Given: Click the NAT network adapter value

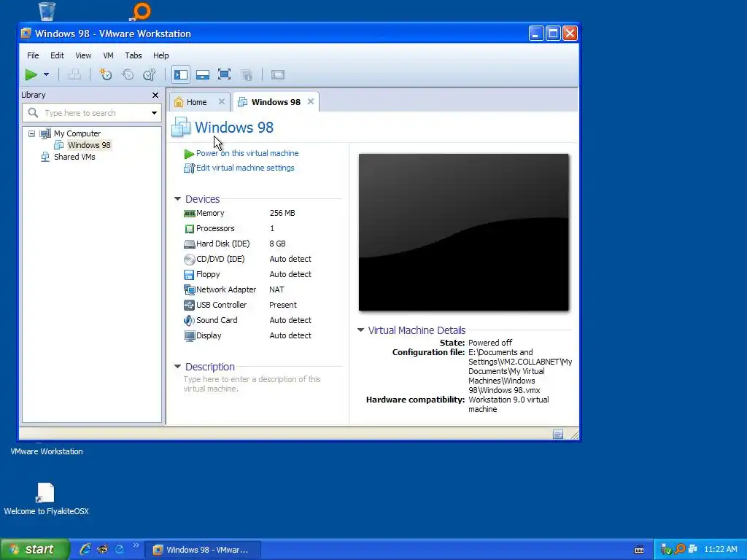Looking at the screenshot, I should point(276,289).
